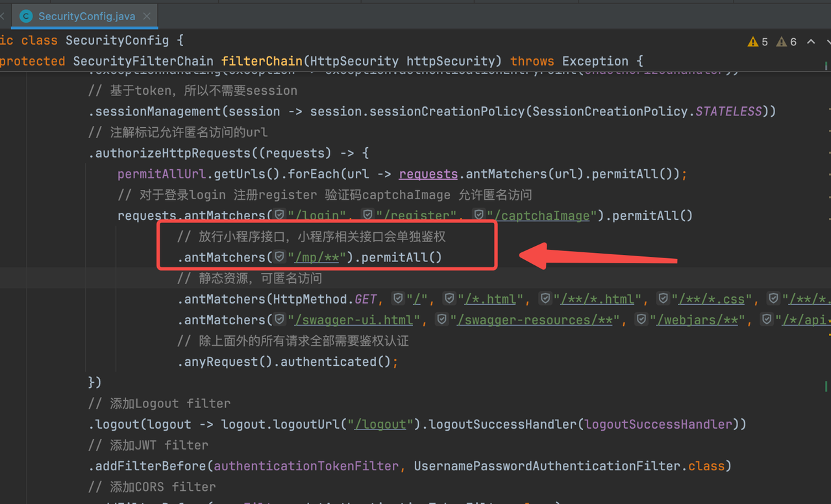831x504 pixels.
Task: Open the weak warnings indicator showing 6
Action: (786, 42)
